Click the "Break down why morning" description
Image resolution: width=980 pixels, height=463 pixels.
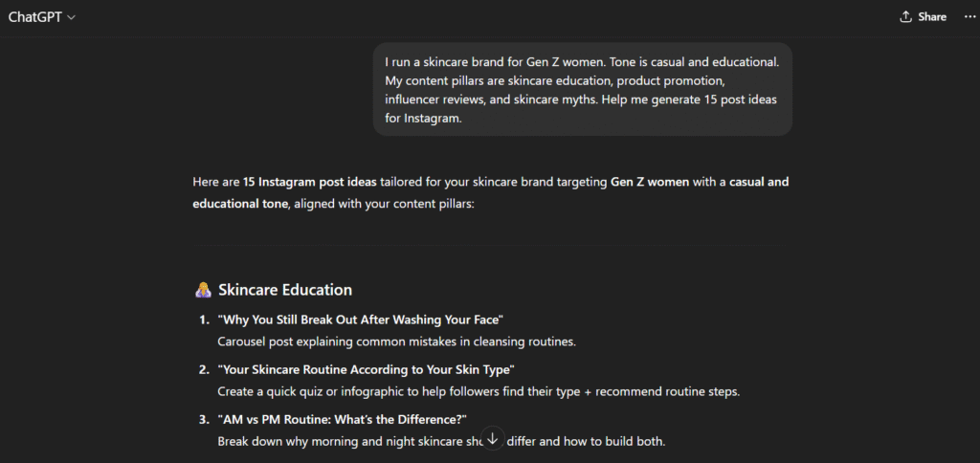(345, 442)
